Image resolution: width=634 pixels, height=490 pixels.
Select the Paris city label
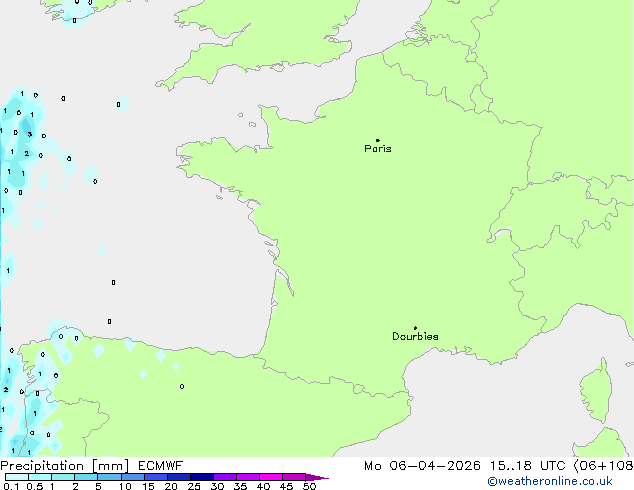click(378, 149)
